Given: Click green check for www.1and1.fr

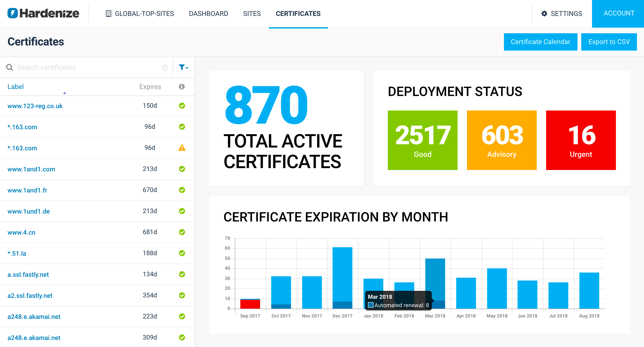Looking at the screenshot, I should click(x=182, y=190).
